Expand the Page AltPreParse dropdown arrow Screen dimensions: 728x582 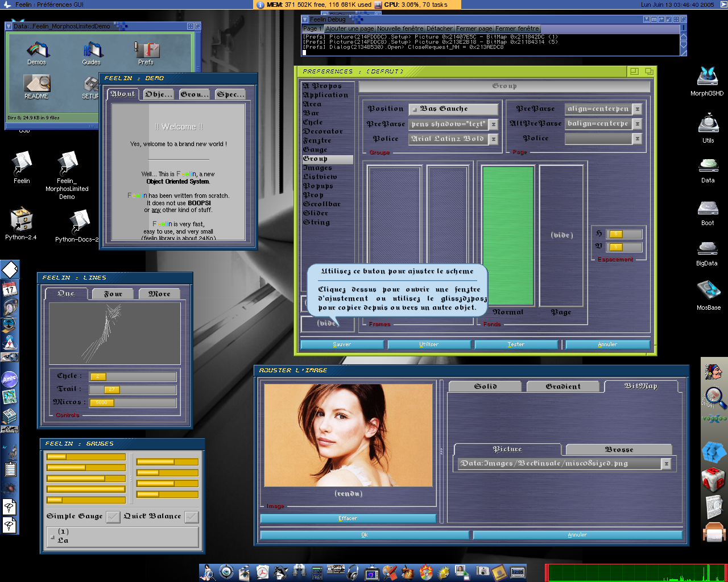pyautogui.click(x=638, y=124)
